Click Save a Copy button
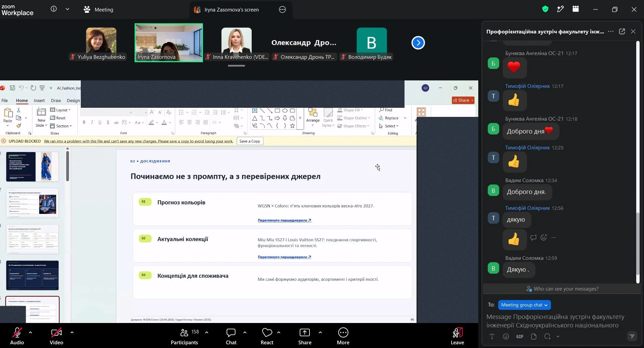644x348 pixels. click(250, 141)
